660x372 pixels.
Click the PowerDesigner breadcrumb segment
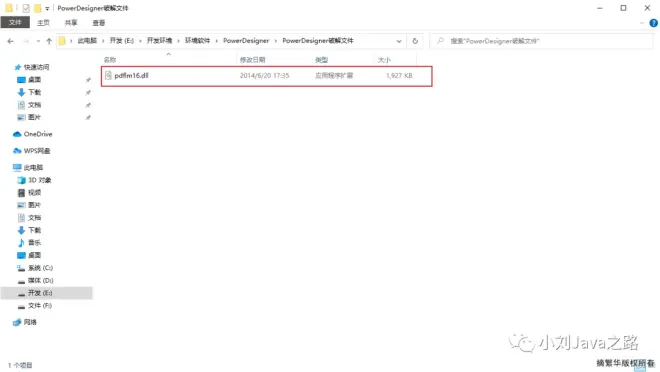(x=246, y=40)
